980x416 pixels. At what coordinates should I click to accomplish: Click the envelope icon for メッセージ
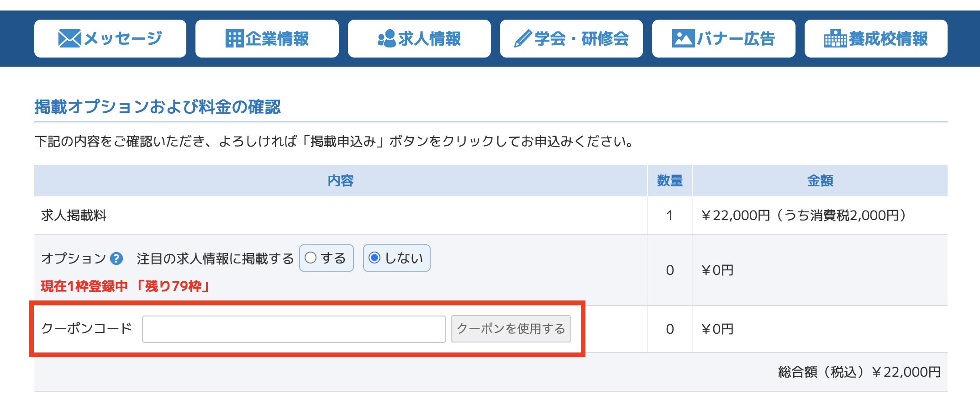[x=69, y=38]
